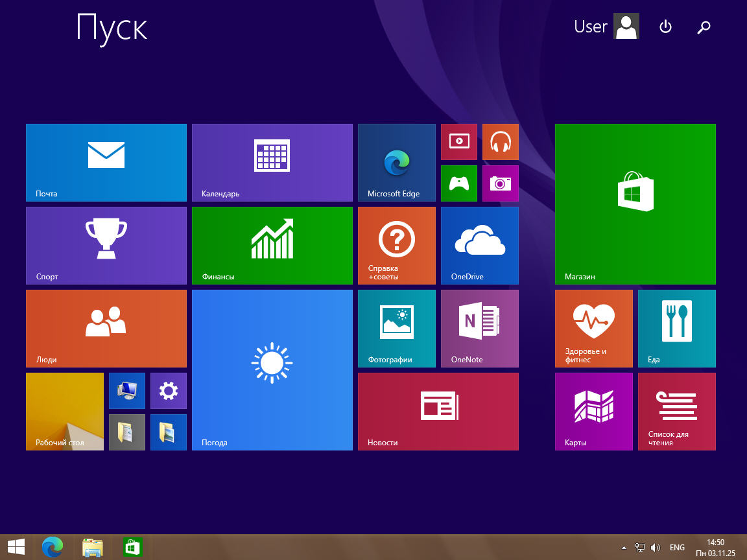This screenshot has height=560, width=747.
Task: Click the search magnifier button
Action: click(704, 27)
